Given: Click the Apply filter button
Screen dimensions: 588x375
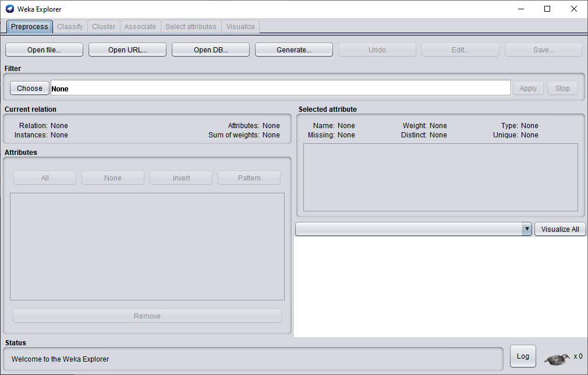Looking at the screenshot, I should [528, 89].
